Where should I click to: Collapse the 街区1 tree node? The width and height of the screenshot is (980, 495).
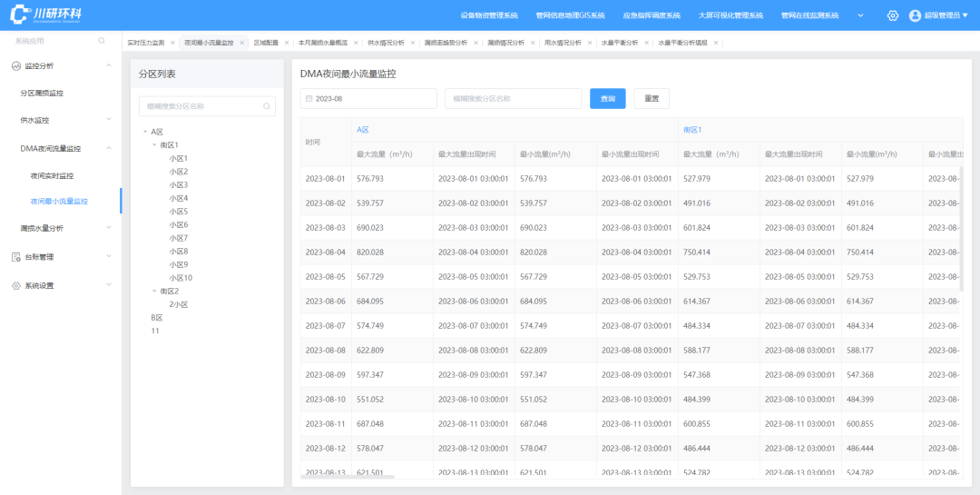tap(154, 145)
